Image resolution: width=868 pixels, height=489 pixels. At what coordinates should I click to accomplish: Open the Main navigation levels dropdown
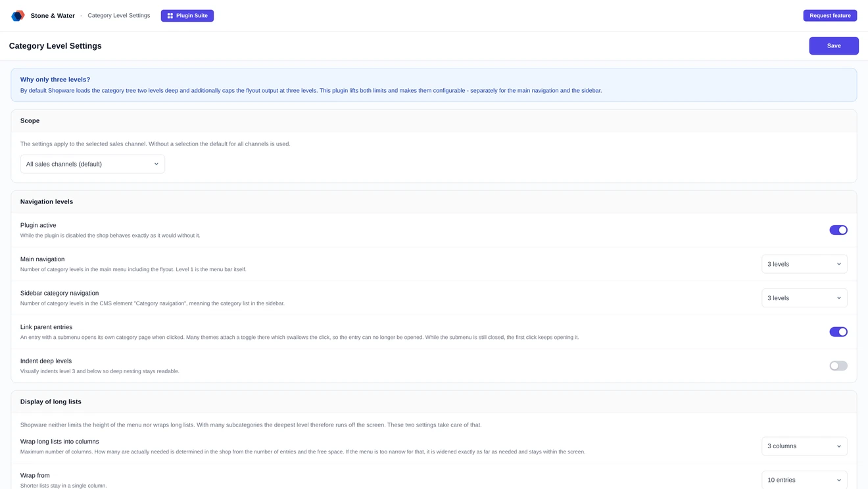(x=804, y=264)
